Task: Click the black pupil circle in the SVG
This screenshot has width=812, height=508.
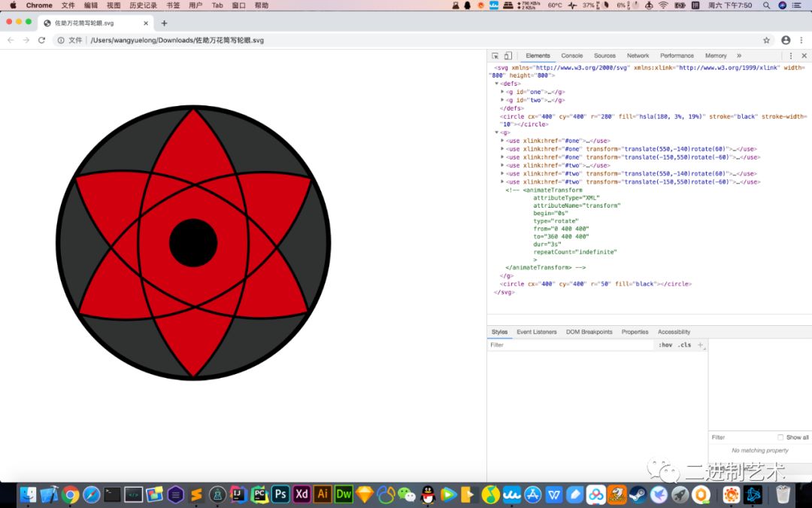Action: click(193, 242)
